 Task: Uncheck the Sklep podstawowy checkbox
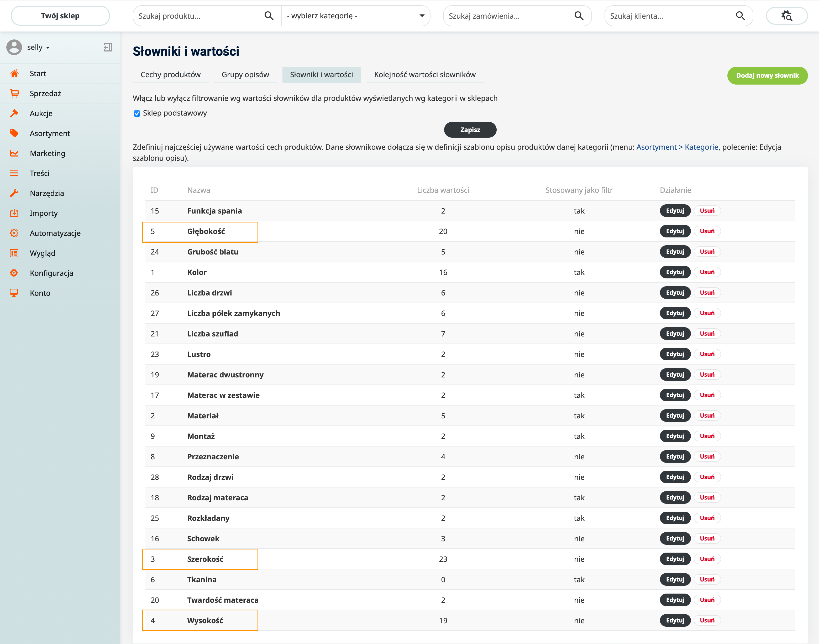pyautogui.click(x=137, y=113)
